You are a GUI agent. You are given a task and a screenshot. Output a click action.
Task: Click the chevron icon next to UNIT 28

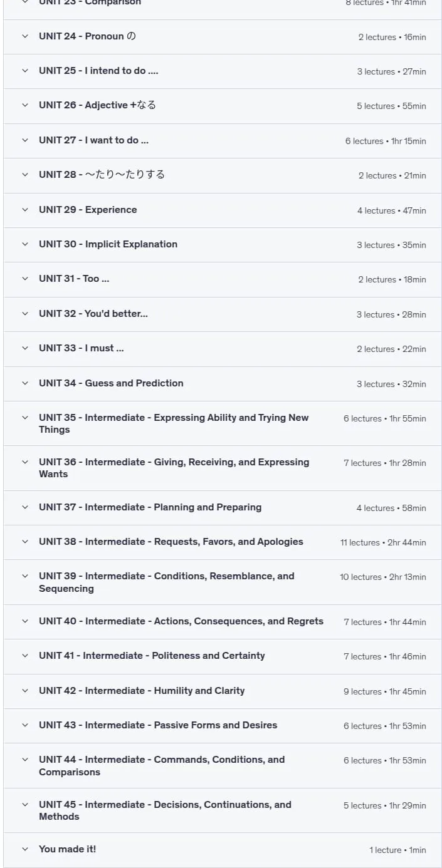pos(25,175)
